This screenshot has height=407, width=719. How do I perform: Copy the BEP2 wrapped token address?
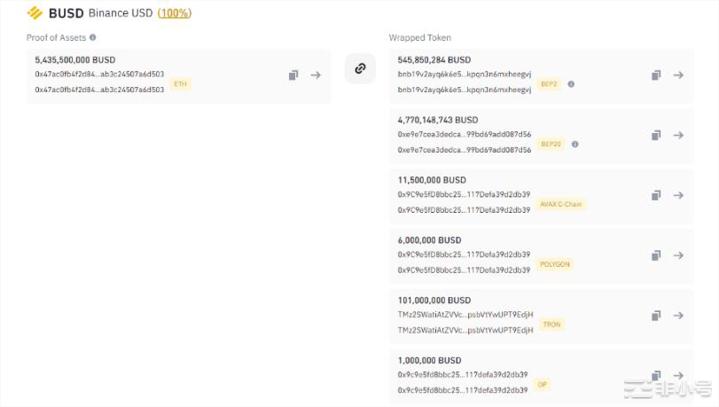tap(656, 75)
